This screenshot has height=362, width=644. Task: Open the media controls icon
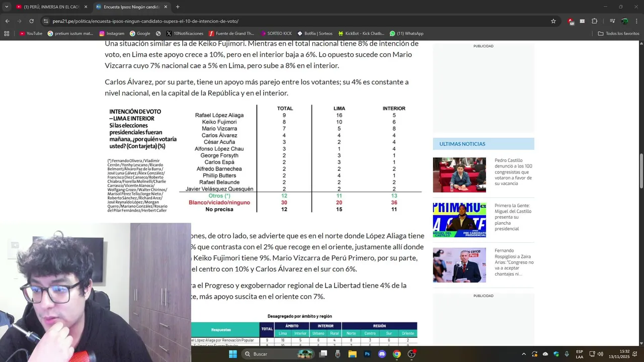(x=612, y=21)
